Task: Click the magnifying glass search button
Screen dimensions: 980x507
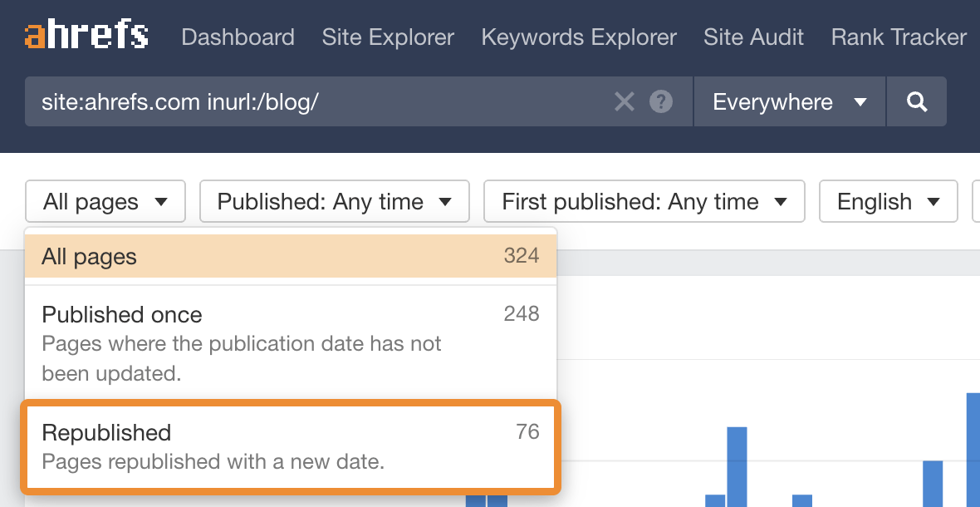Action: coord(917,102)
